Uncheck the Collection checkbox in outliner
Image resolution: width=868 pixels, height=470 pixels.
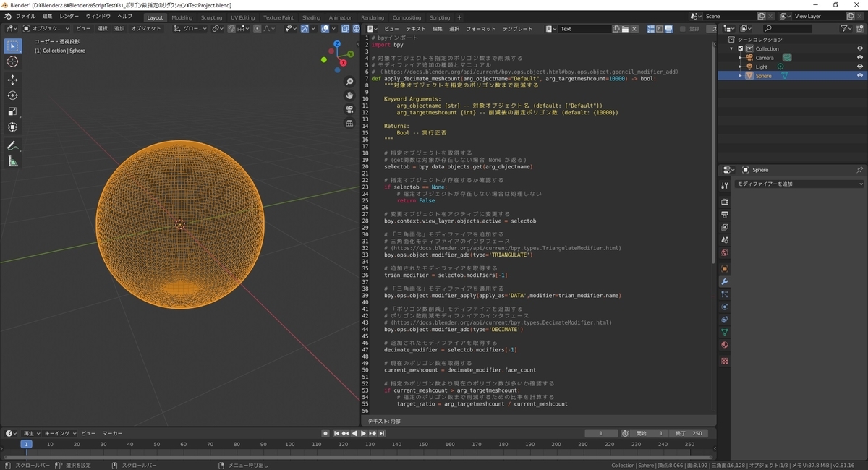[740, 48]
